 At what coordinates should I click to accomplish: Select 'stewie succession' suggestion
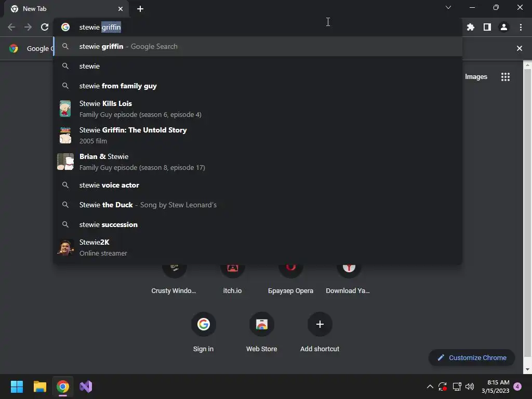[x=258, y=224]
